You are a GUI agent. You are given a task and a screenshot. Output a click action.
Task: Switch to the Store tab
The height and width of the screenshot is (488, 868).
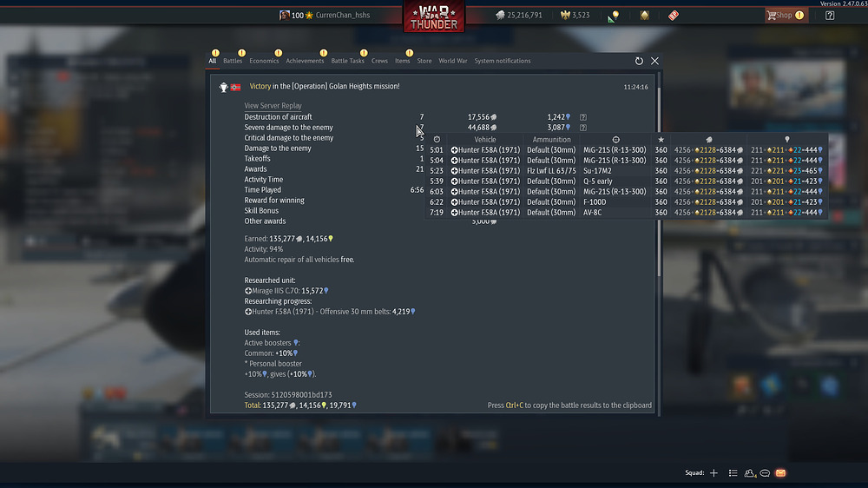point(424,61)
